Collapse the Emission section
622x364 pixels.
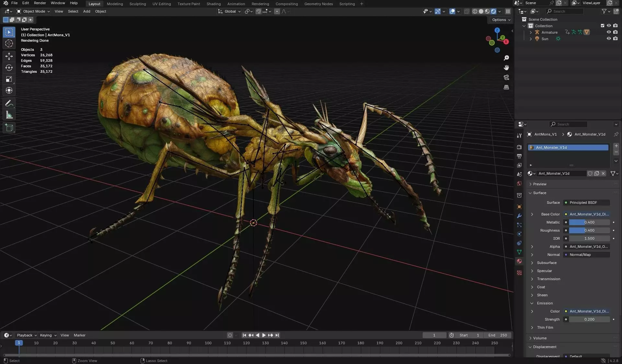coord(545,303)
